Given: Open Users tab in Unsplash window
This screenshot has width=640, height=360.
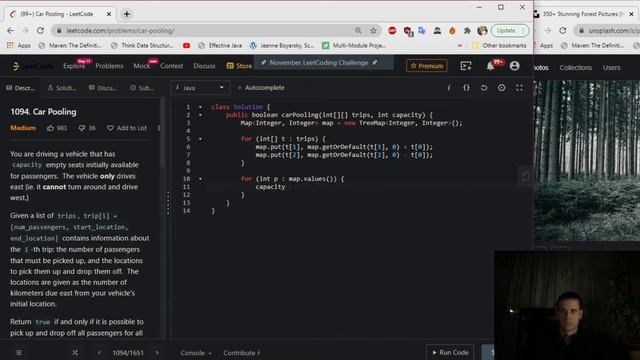Looking at the screenshot, I should point(611,68).
